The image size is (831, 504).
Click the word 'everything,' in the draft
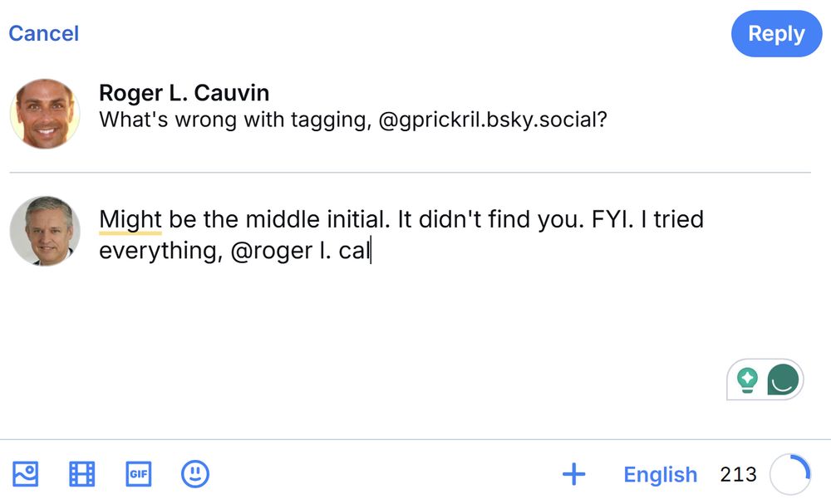pos(161,251)
